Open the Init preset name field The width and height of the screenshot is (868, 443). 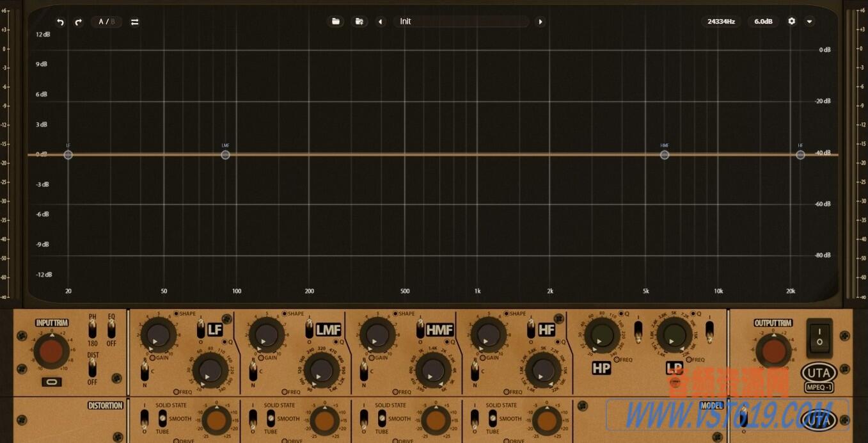click(x=461, y=21)
